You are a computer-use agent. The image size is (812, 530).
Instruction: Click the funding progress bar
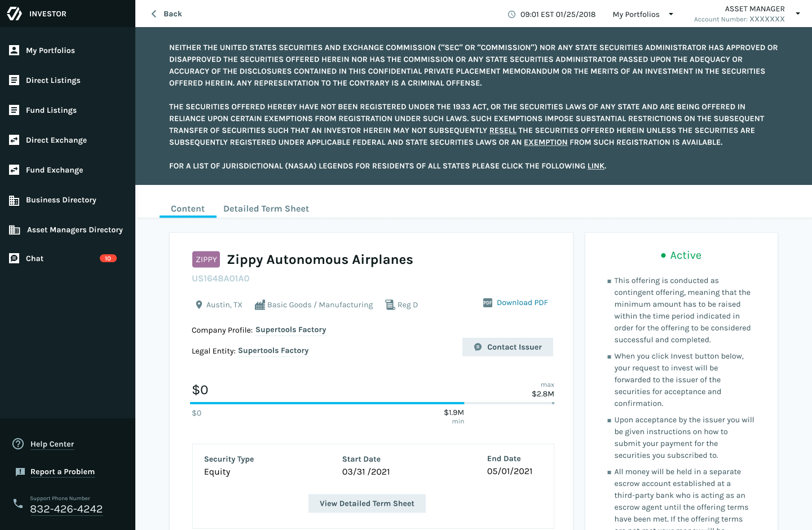tap(372, 403)
